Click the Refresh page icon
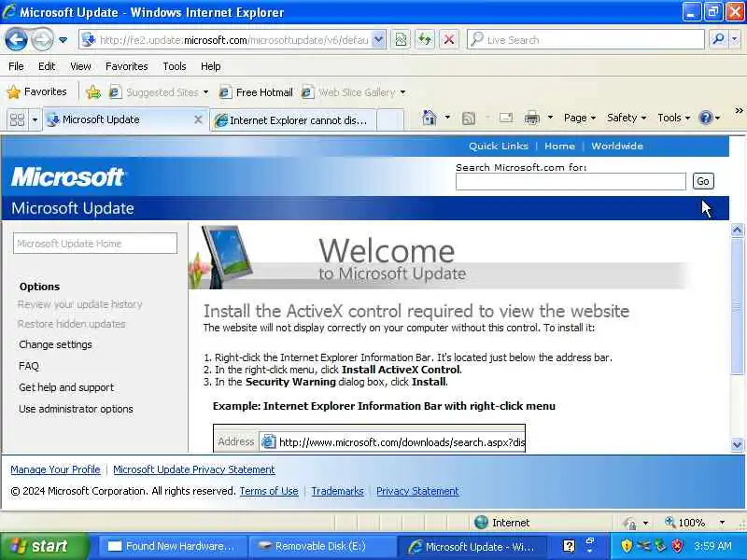The image size is (747, 560). [x=425, y=40]
